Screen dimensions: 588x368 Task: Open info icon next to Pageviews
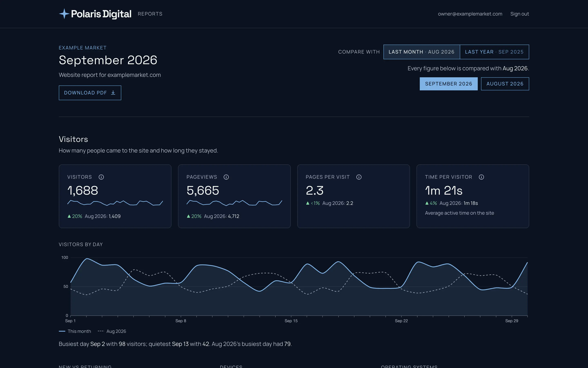coord(226,177)
